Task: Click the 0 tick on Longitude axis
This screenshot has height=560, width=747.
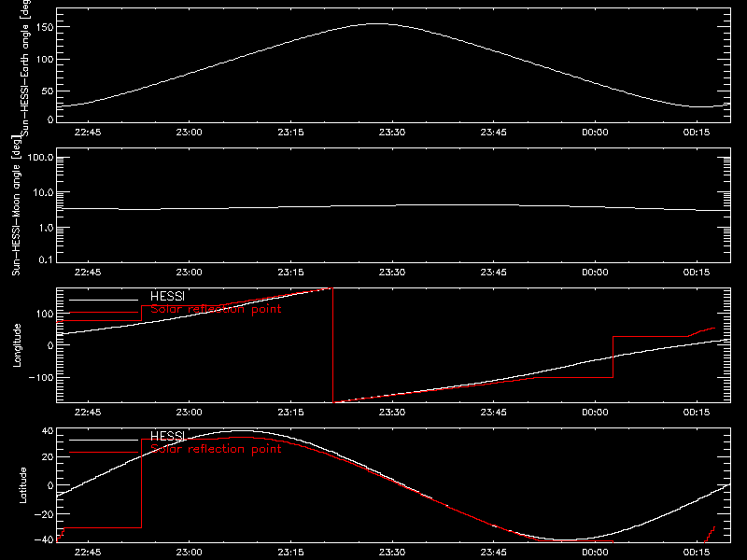Action: [x=50, y=345]
